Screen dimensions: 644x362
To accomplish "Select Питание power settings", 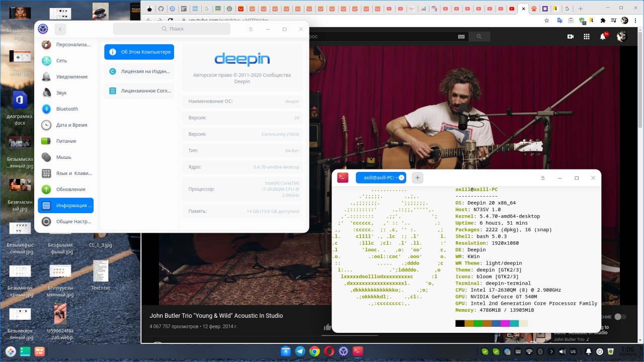I will click(x=66, y=141).
